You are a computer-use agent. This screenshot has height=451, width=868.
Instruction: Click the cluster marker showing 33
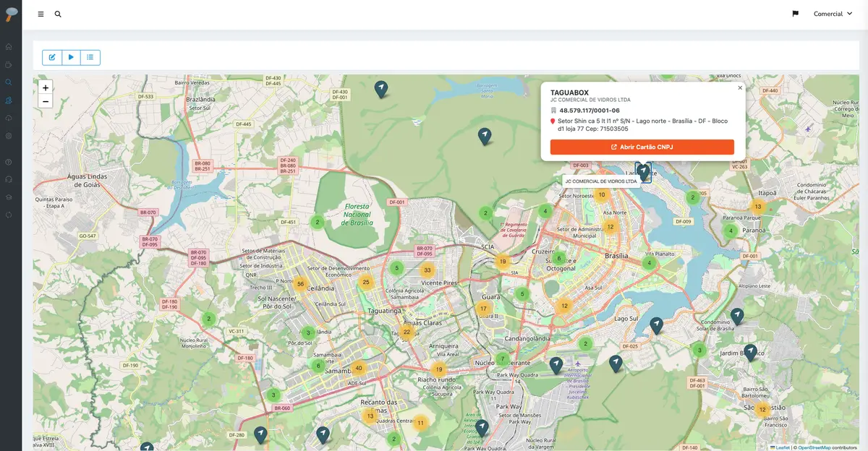pyautogui.click(x=427, y=270)
